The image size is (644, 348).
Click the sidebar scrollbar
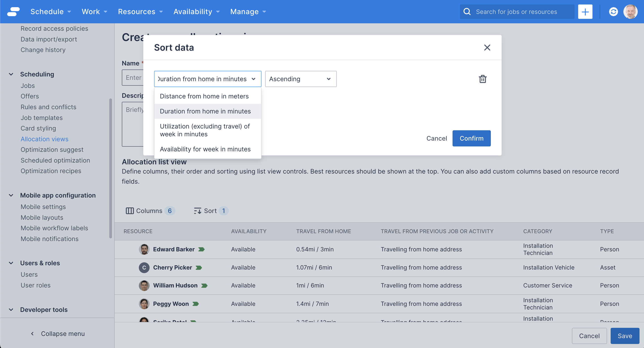110,168
